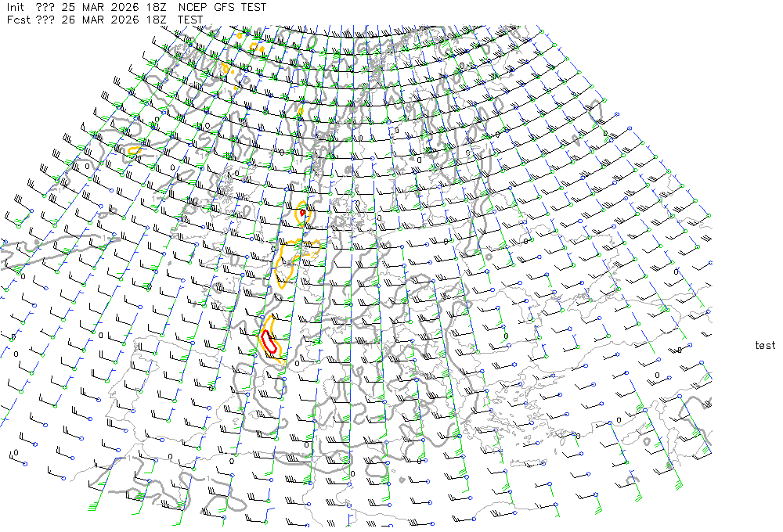Click the "GFS" model name in the title

(x=226, y=7)
